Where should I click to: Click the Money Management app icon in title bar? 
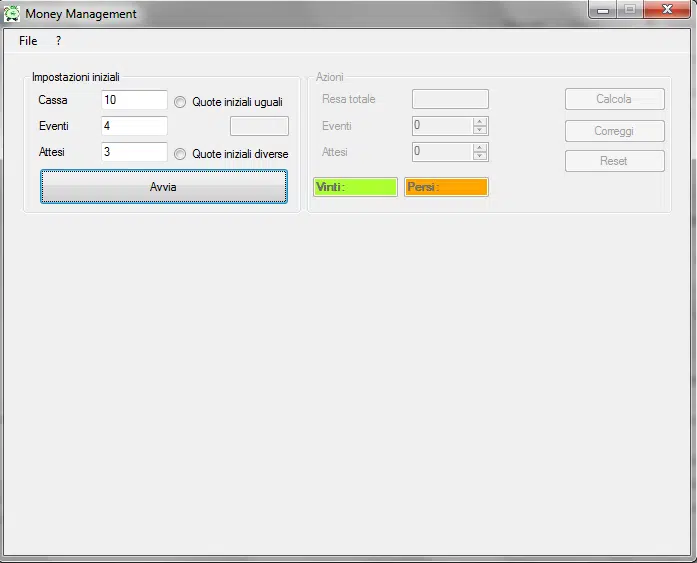(12, 14)
